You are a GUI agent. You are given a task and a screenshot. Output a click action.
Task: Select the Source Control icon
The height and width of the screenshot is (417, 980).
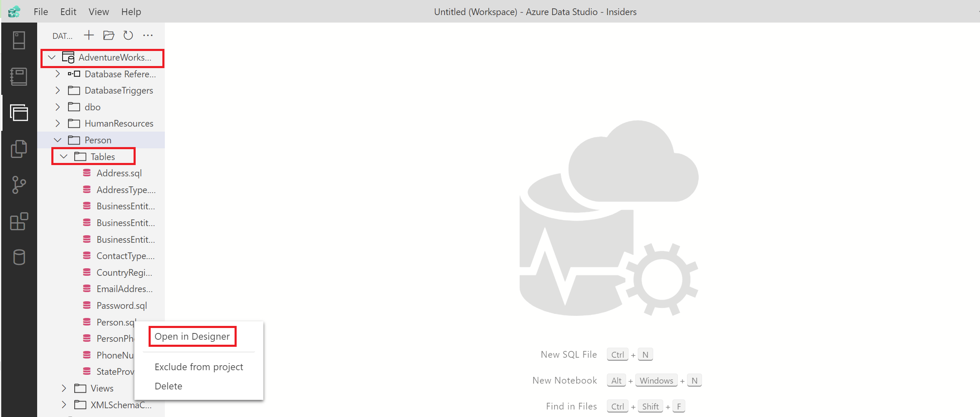(19, 185)
